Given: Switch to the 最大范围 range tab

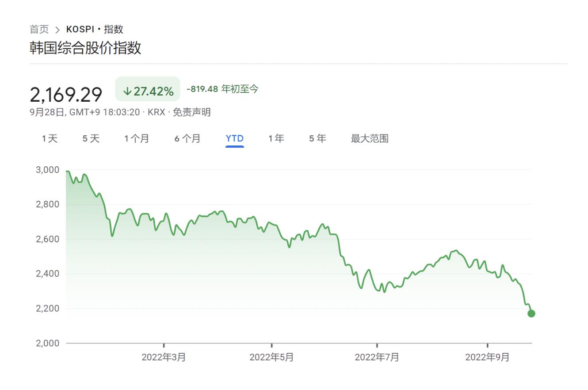Looking at the screenshot, I should [370, 139].
